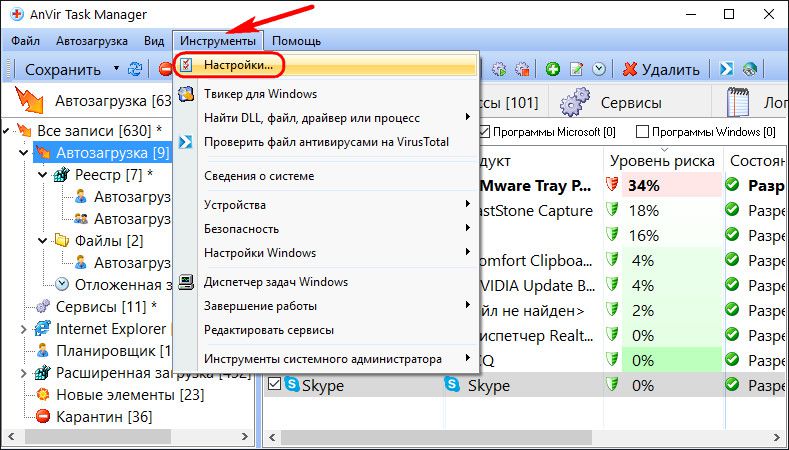Click the Skype icon in the startup list
The width and height of the screenshot is (789, 450).
[294, 385]
